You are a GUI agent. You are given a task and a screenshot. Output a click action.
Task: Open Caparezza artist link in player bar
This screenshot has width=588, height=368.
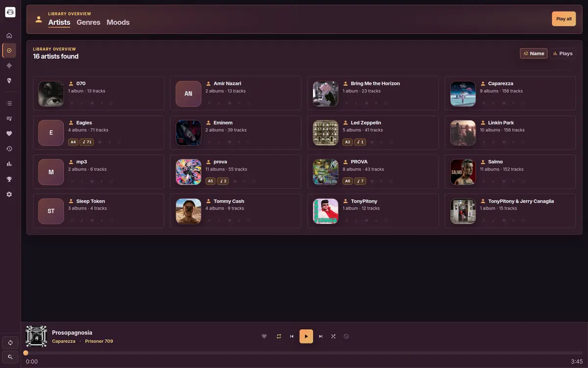(x=64, y=341)
